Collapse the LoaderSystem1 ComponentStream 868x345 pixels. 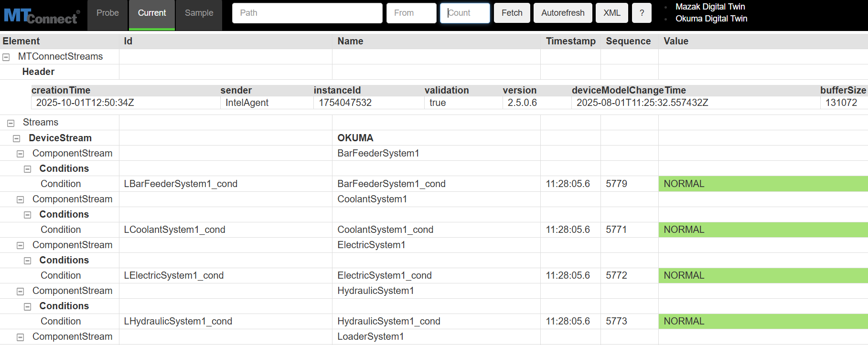tap(21, 337)
